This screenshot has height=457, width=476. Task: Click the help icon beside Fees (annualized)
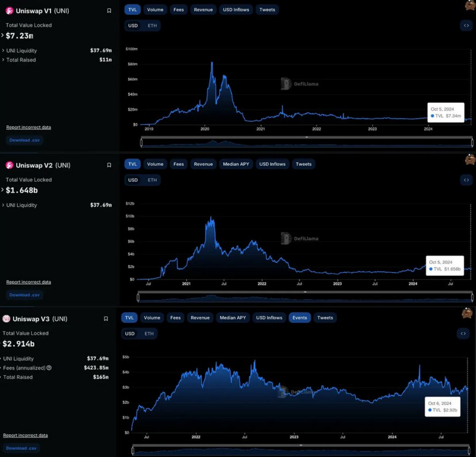(49, 368)
